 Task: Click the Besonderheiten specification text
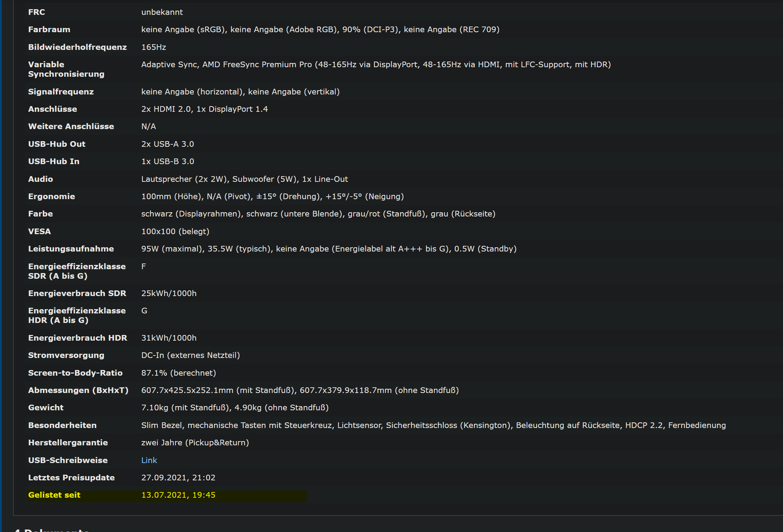pos(433,425)
